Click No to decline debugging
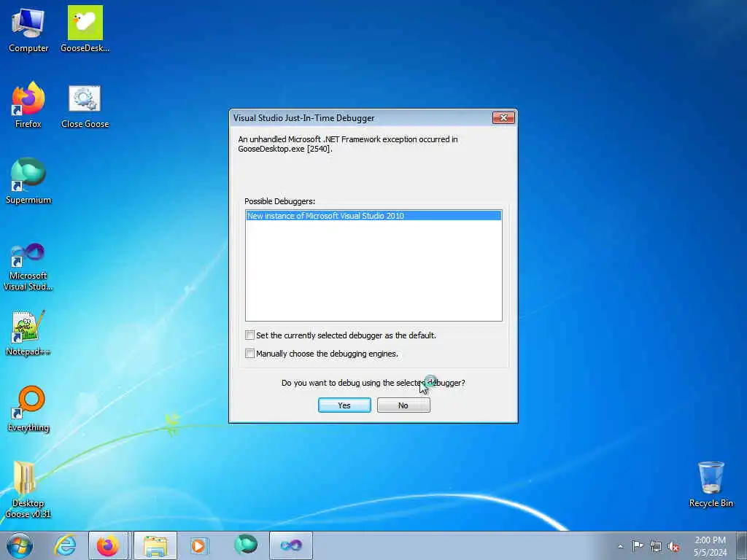Image resolution: width=747 pixels, height=560 pixels. coord(403,405)
